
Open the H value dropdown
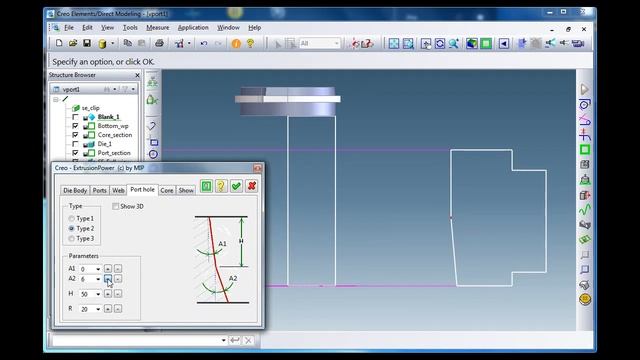coord(98,294)
